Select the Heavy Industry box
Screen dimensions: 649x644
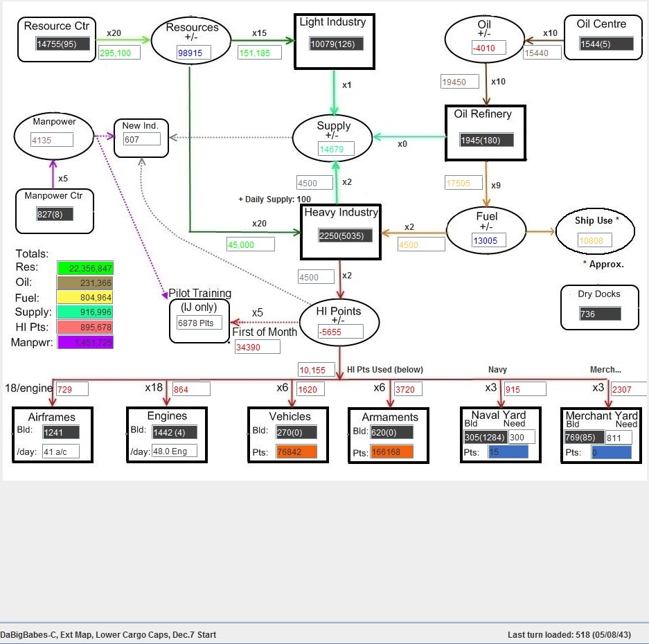[340, 232]
